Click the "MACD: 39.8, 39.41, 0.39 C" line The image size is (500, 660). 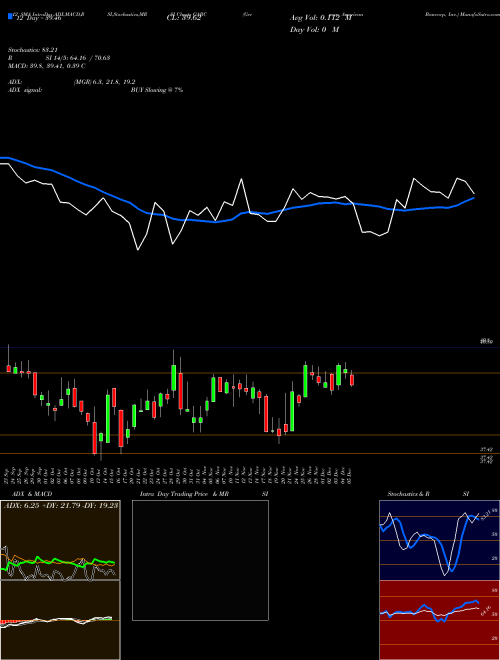click(x=47, y=66)
